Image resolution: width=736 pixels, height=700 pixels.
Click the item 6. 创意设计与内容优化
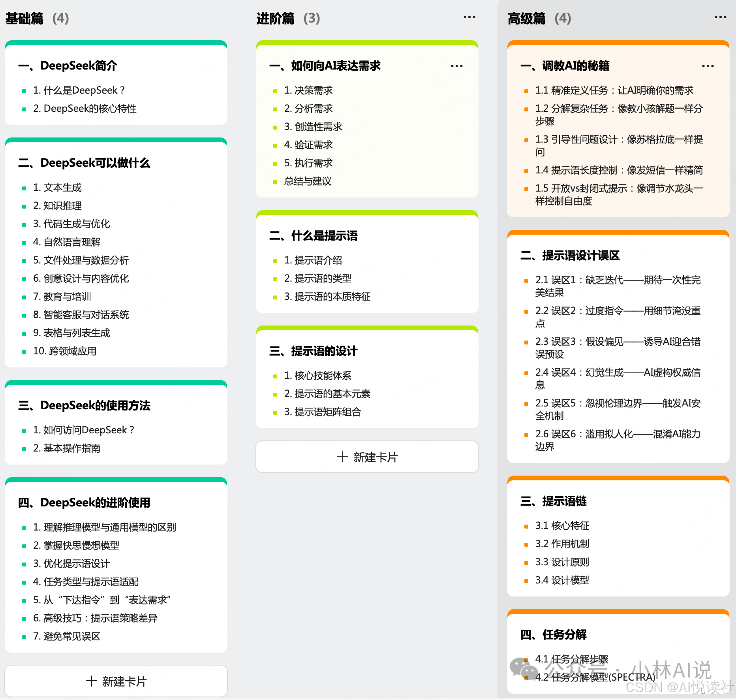81,278
